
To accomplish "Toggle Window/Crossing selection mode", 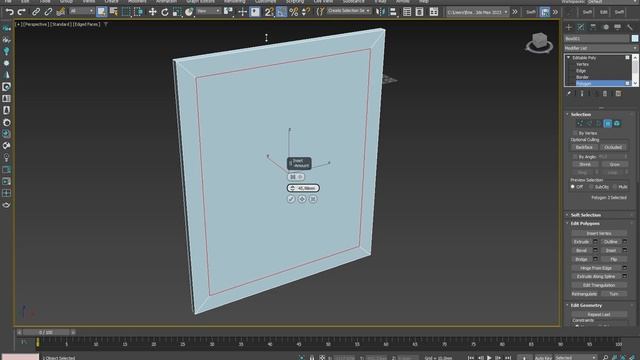I will pos(138,12).
